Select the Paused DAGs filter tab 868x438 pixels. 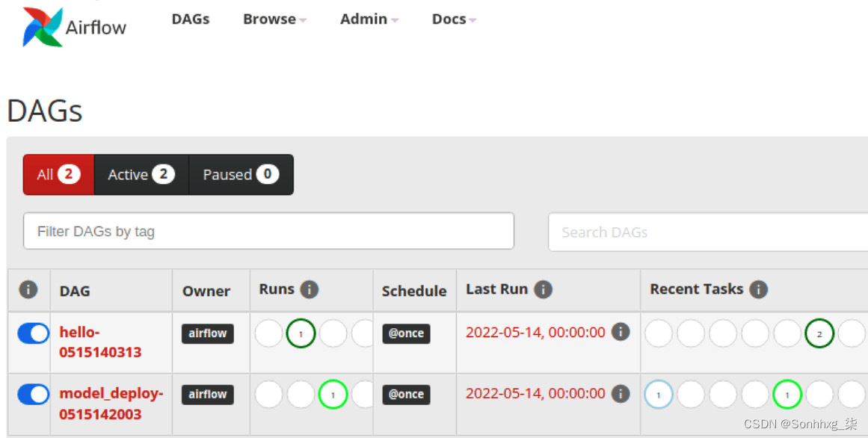pyautogui.click(x=241, y=174)
